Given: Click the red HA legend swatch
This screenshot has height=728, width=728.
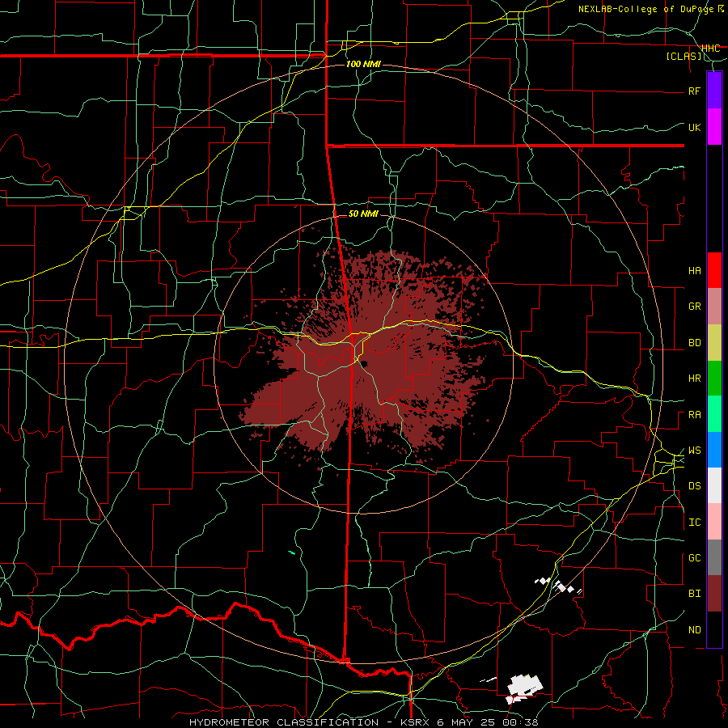Looking at the screenshot, I should click(x=714, y=270).
